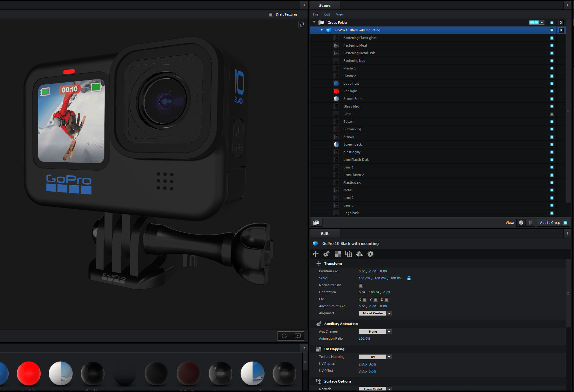Click the Orientation 180.0° value field
Screen dimensions: 574x392
pos(374,292)
